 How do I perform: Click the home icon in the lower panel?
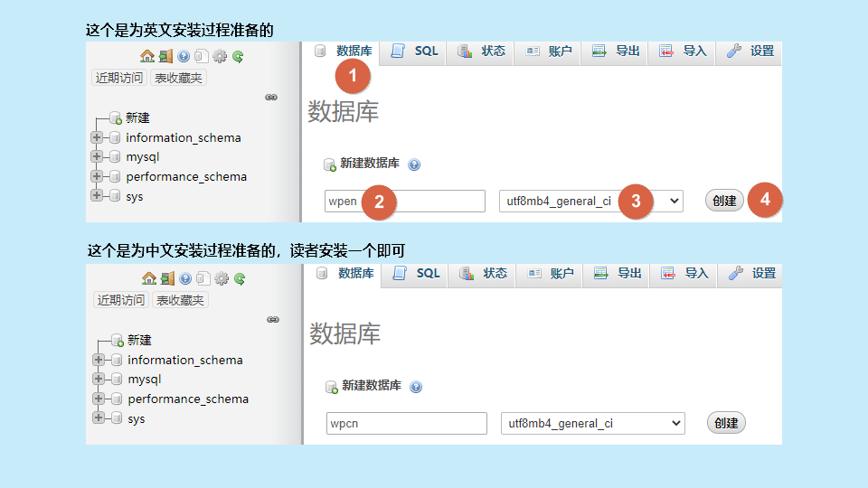pyautogui.click(x=149, y=278)
